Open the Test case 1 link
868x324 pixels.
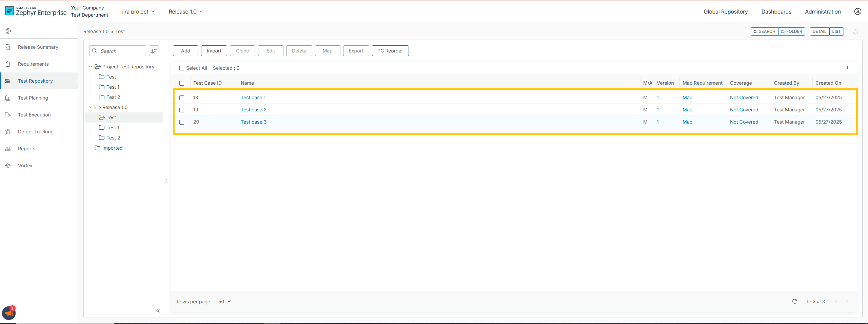coord(253,97)
